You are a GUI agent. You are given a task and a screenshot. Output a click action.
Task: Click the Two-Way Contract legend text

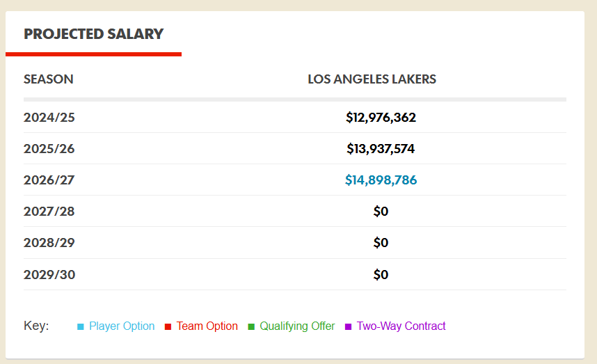click(x=401, y=326)
